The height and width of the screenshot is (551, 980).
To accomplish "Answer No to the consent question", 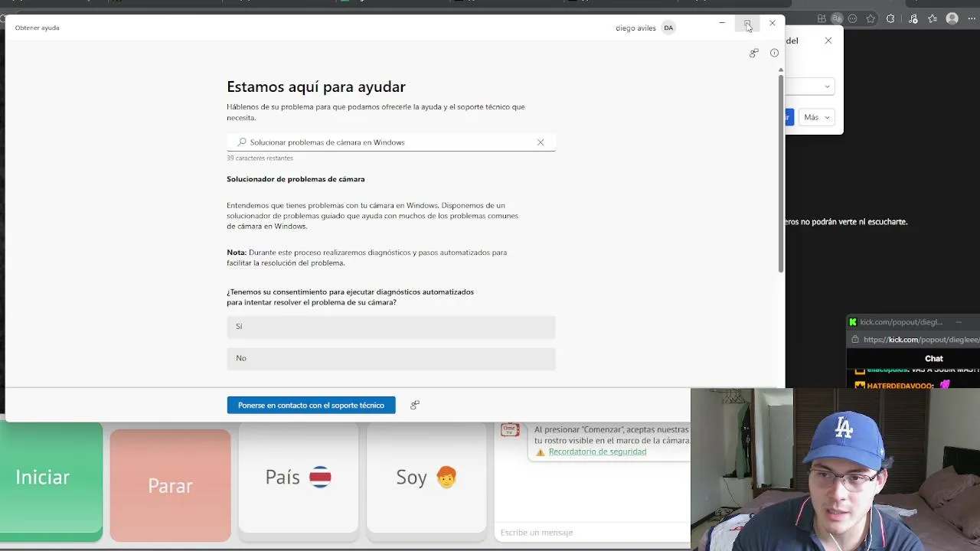I will (391, 358).
